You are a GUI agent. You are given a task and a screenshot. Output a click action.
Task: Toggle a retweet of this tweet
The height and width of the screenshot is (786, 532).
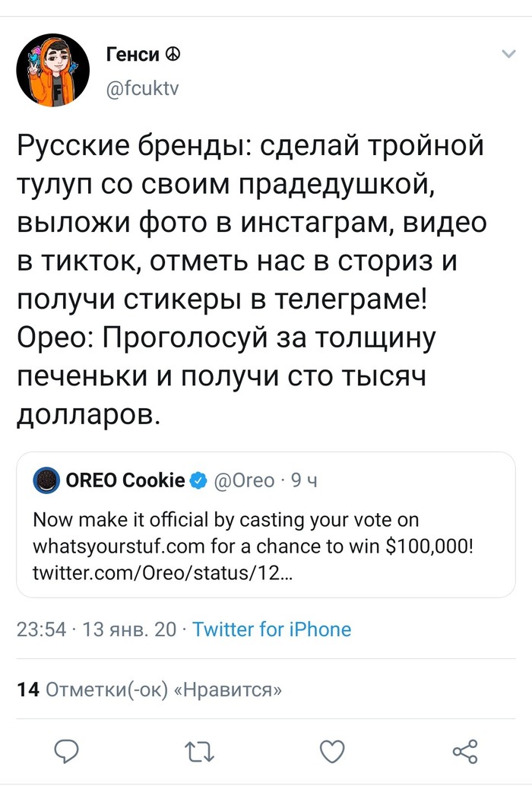coord(199,751)
